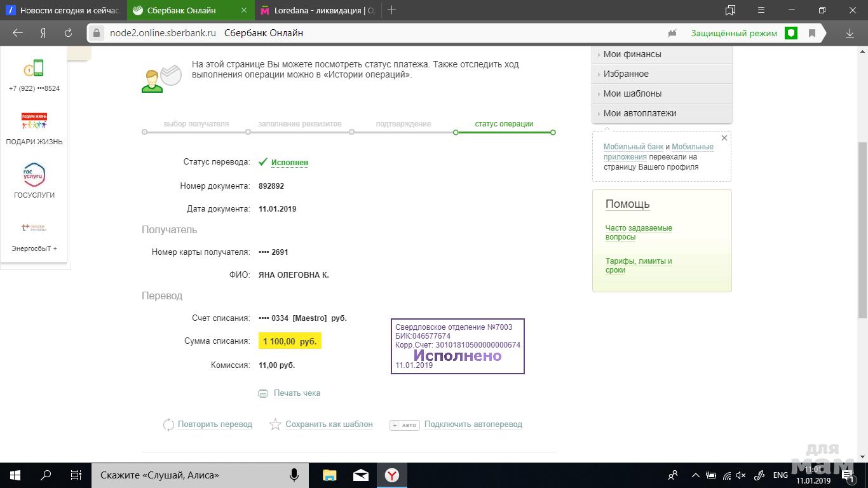Switch to the Loredana browser tab
This screenshot has height=488, width=868.
click(x=319, y=10)
